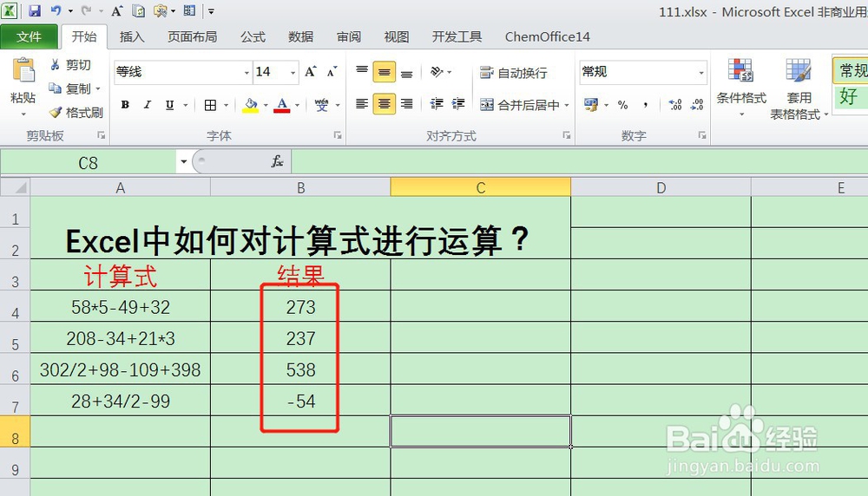Click into the formula bar

click(580, 162)
